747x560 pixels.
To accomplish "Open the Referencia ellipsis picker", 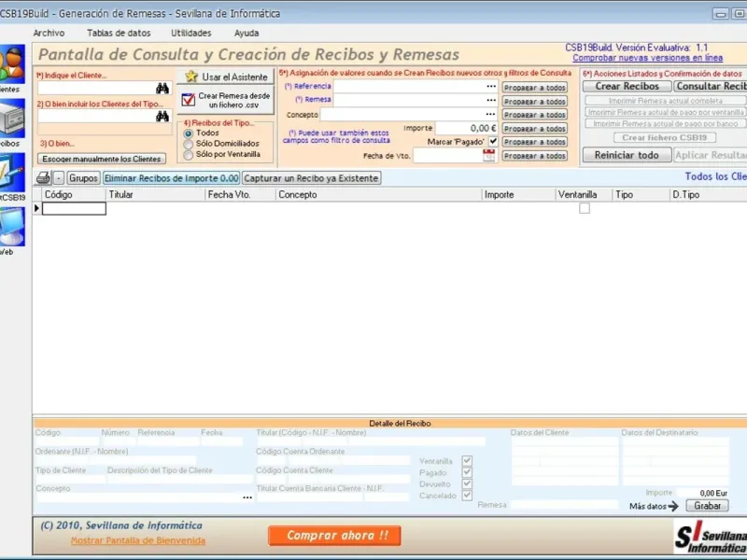I will pos(491,87).
